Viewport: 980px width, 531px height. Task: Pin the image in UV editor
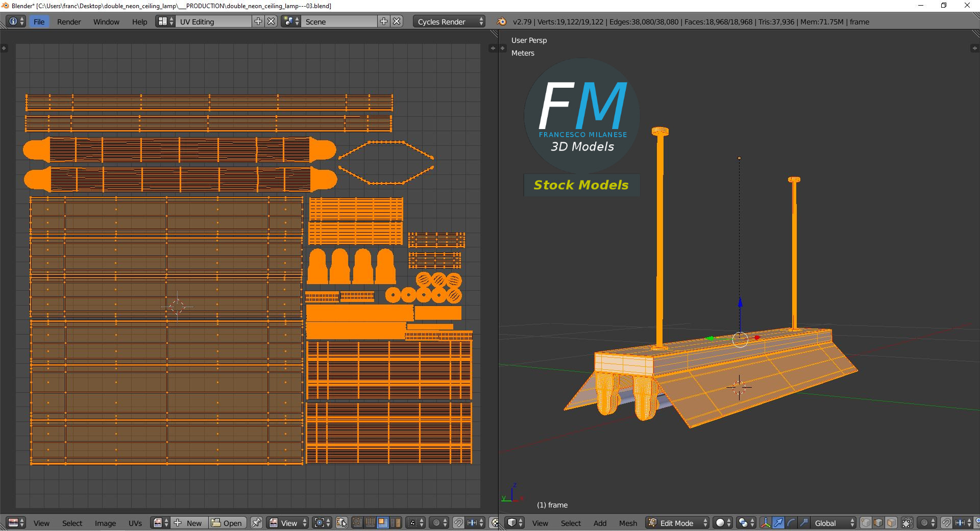(x=256, y=523)
